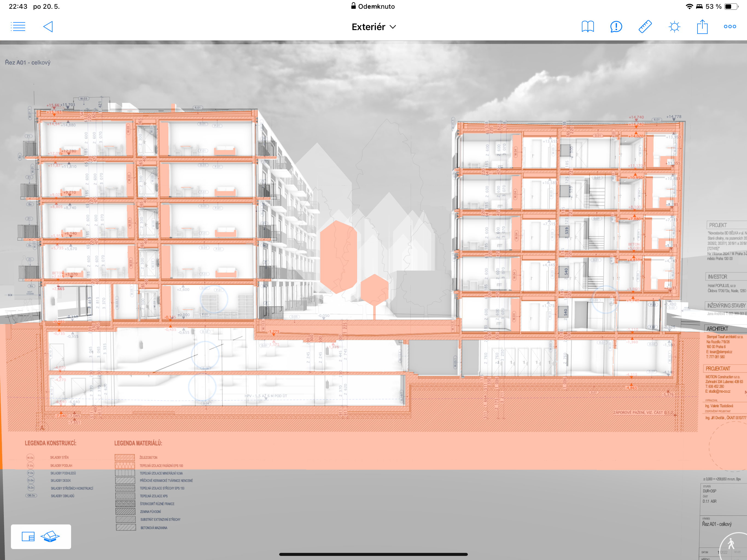Tap the 'BETONOVÁ MAZANINA' legend entry
747x560 pixels.
[x=154, y=528]
